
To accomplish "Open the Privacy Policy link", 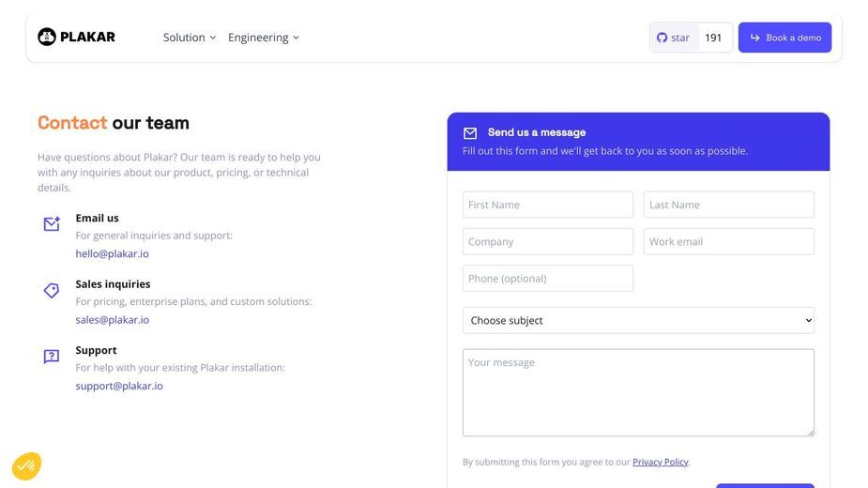I will tap(660, 462).
